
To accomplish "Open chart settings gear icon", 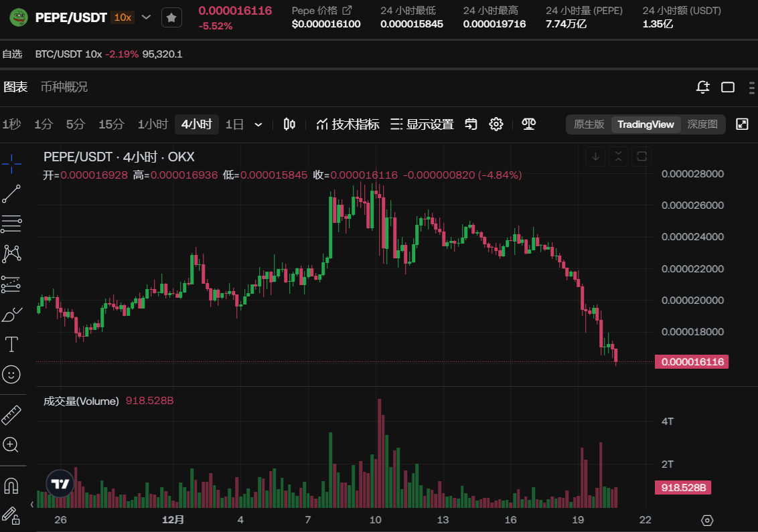I will [x=496, y=124].
